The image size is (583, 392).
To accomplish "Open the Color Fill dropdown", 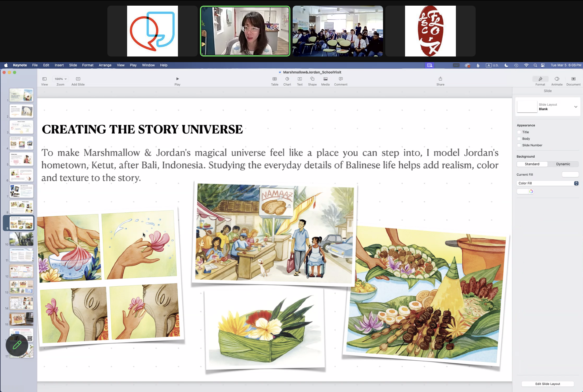I will 547,183.
